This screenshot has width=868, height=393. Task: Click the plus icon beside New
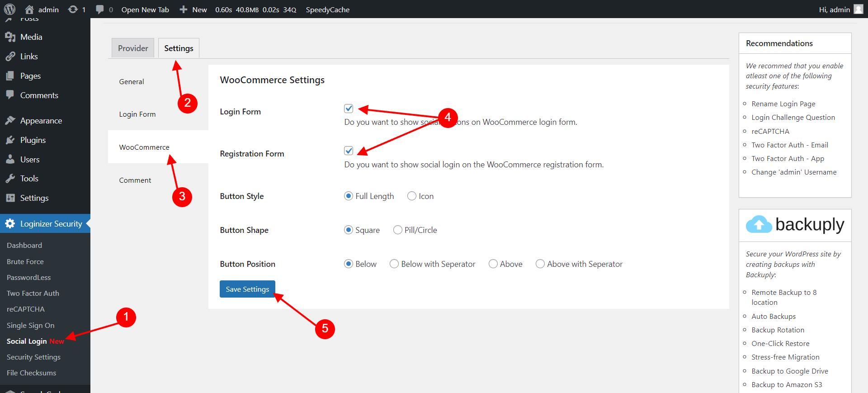pyautogui.click(x=183, y=9)
